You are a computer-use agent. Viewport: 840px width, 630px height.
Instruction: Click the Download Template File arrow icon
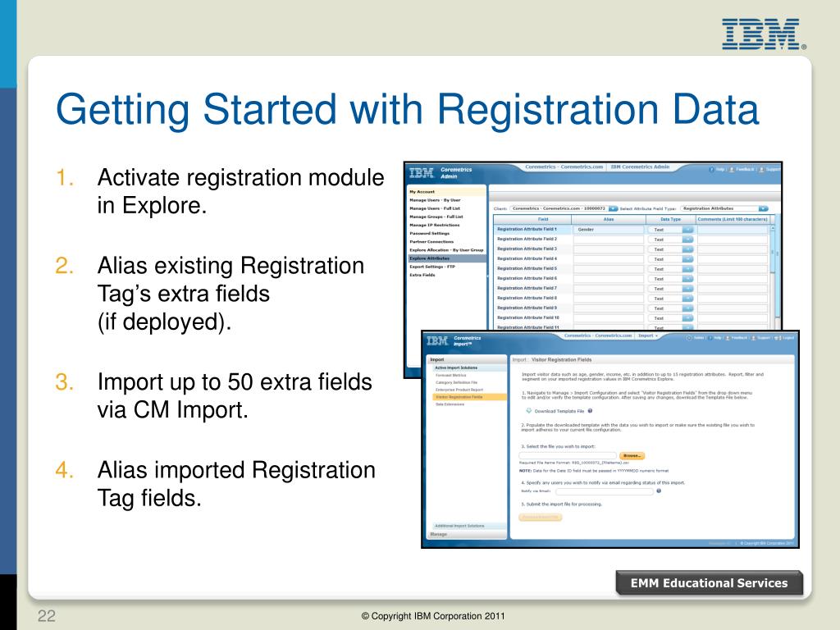529,411
